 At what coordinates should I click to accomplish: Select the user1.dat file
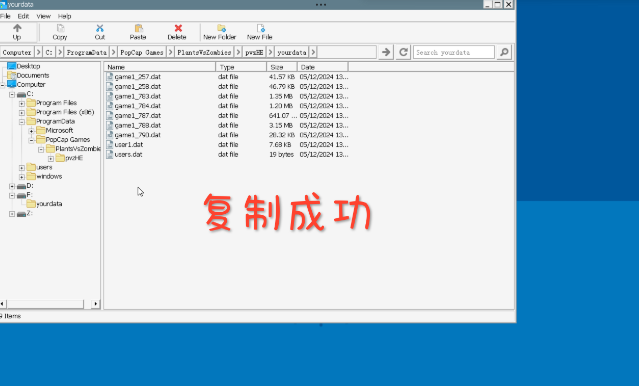click(129, 145)
